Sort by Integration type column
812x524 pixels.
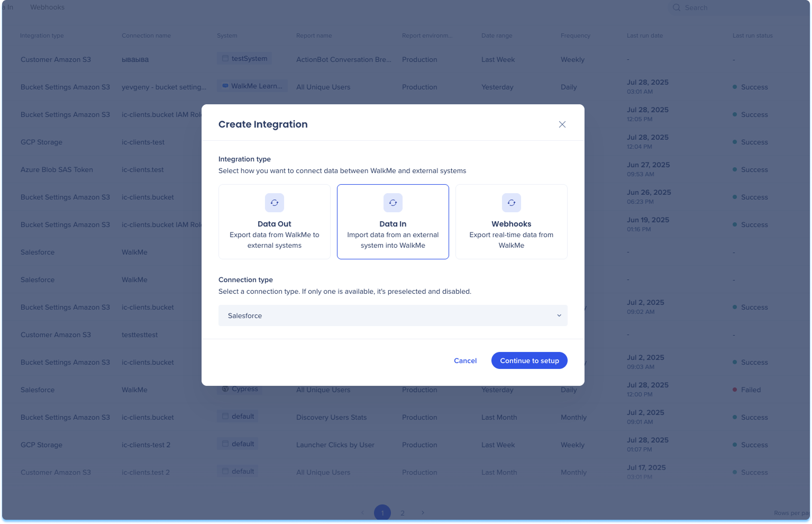(x=42, y=35)
